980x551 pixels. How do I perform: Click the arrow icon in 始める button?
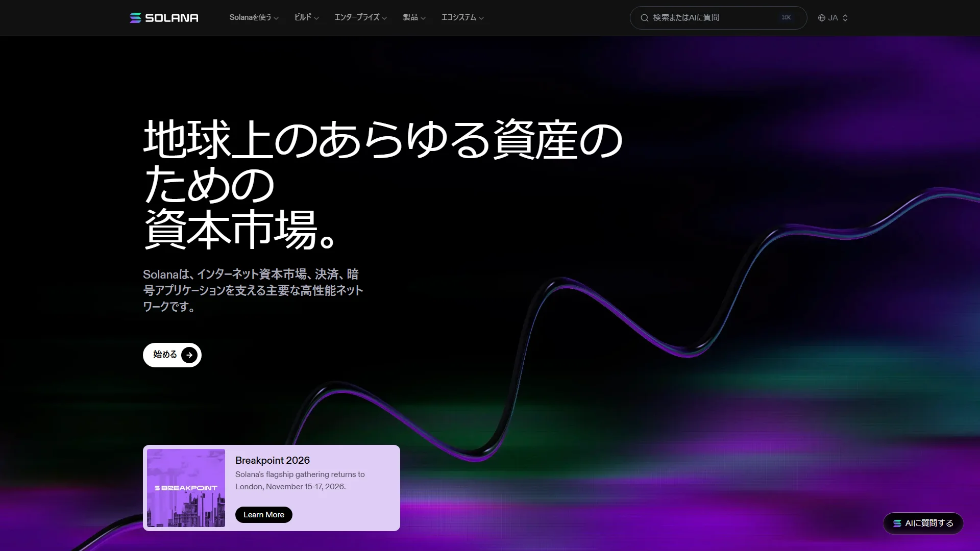click(189, 355)
